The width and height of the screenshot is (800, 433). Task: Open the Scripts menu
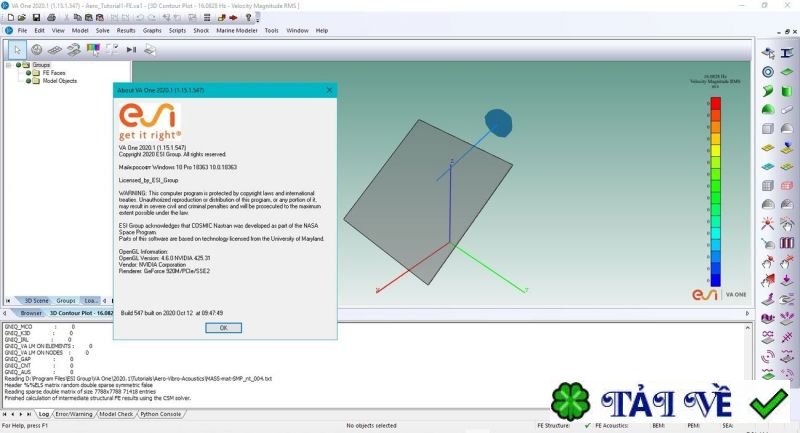click(x=177, y=31)
